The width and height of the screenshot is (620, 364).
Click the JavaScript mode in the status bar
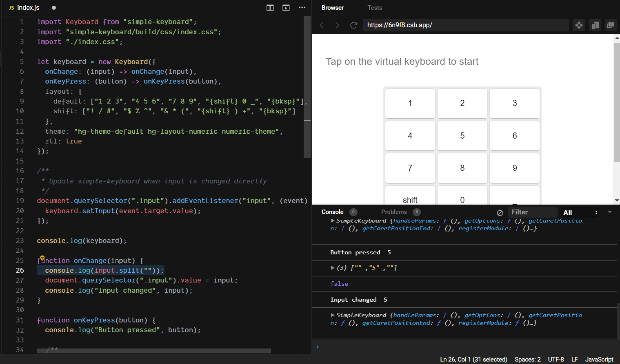pyautogui.click(x=598, y=359)
